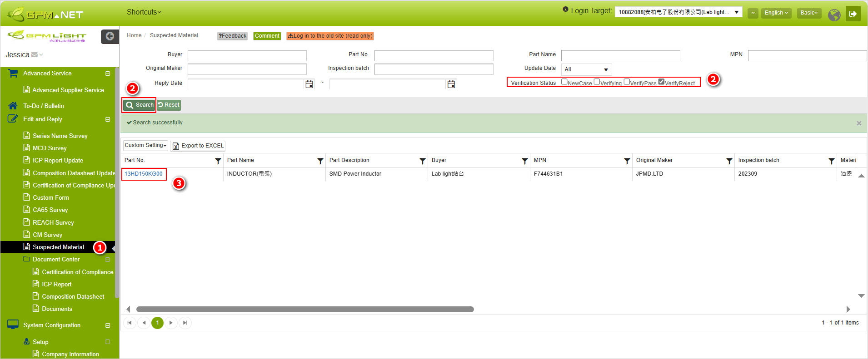Click the logout icon at top right
The image size is (868, 359).
coord(853,14)
